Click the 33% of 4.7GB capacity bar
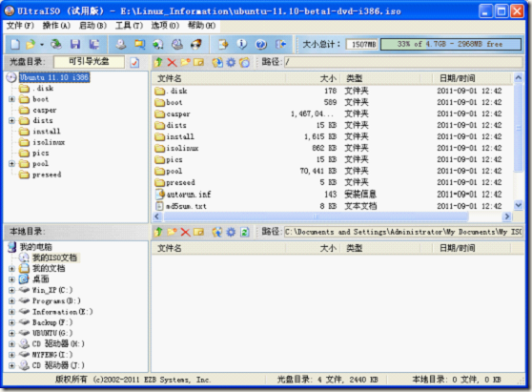The image size is (532, 392). 451,44
